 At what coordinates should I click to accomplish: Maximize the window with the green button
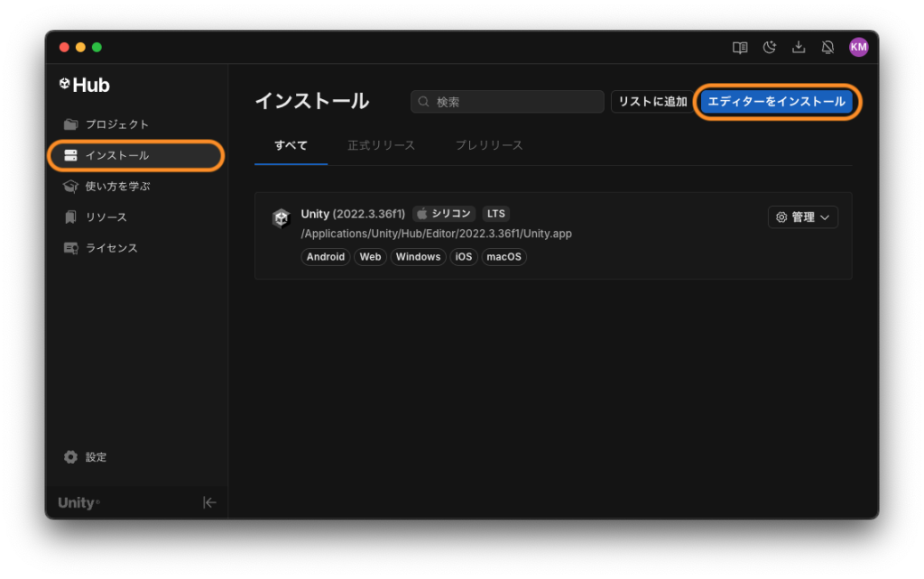coord(97,47)
